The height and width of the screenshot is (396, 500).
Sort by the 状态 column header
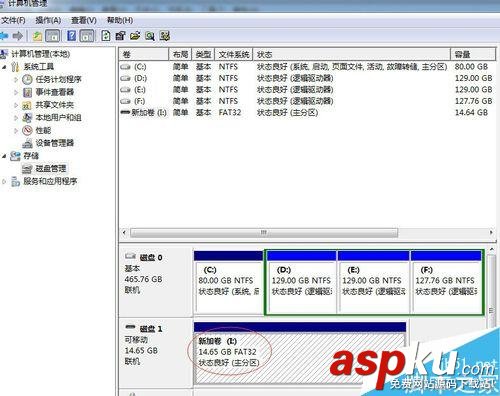click(x=352, y=54)
